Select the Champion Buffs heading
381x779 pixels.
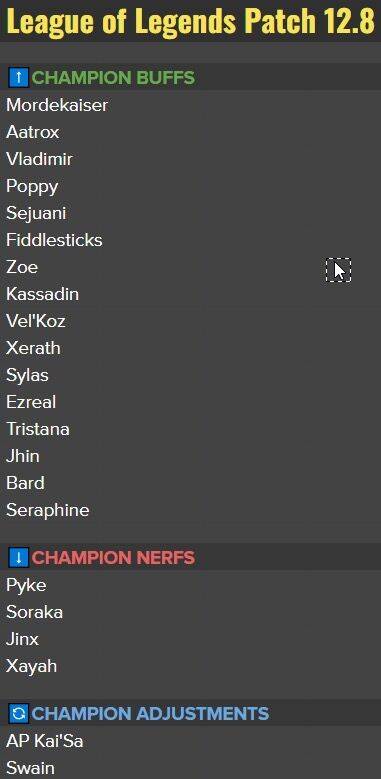tap(113, 78)
